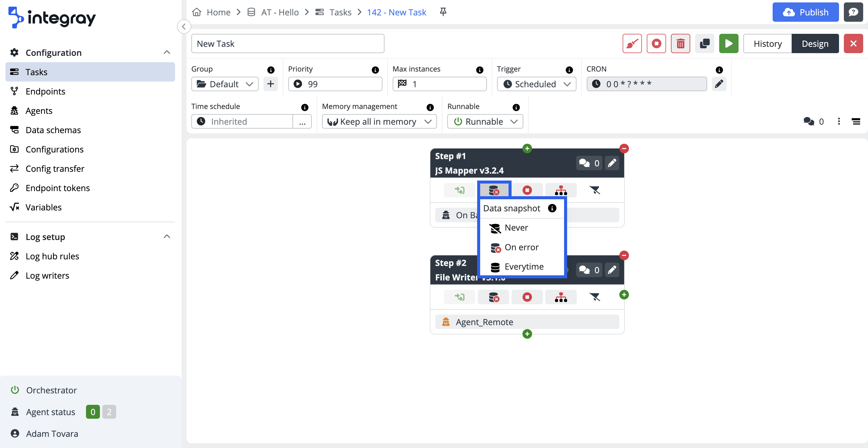
Task: Click the green Run task play button
Action: coord(729,43)
